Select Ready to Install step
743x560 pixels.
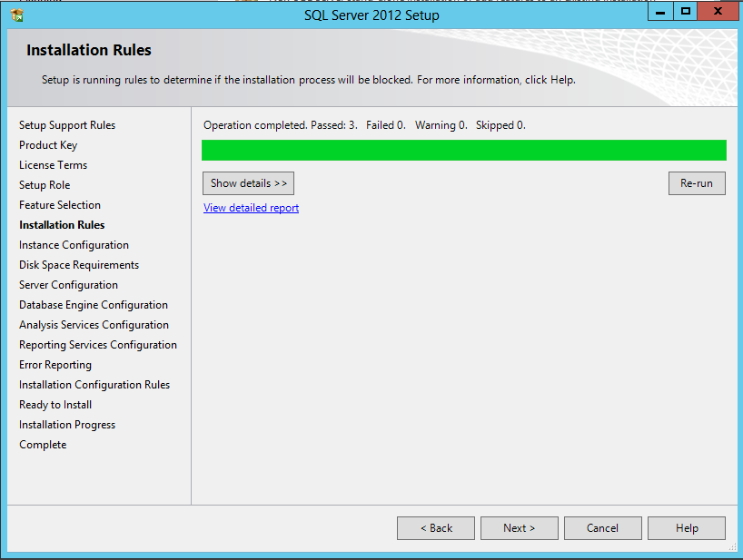55,405
